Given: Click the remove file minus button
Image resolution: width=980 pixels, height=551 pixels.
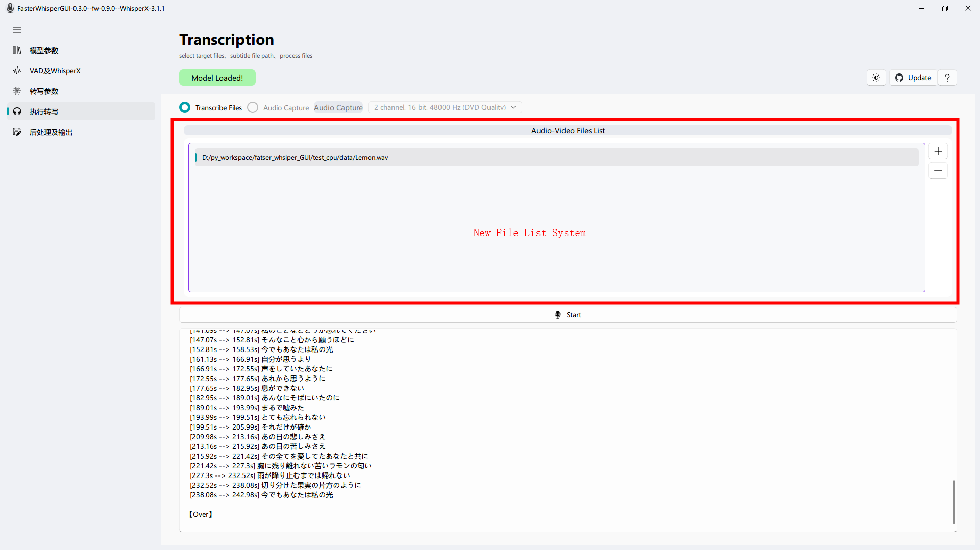Looking at the screenshot, I should pyautogui.click(x=938, y=170).
